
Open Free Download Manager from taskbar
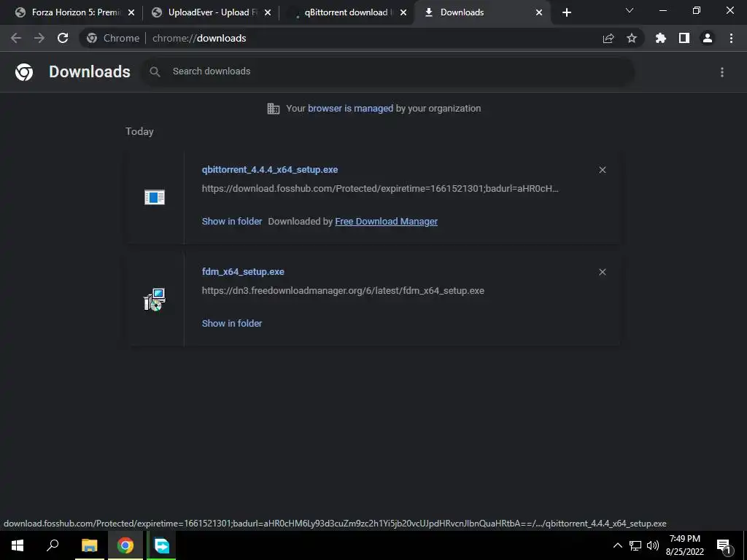(x=161, y=545)
